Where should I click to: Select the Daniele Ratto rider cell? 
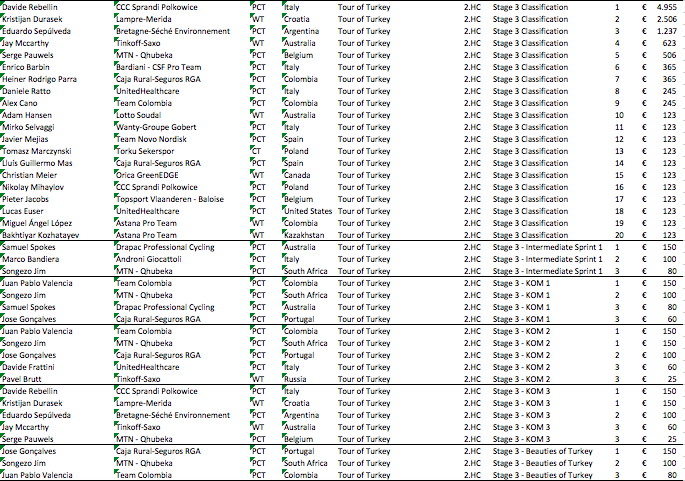26,91
